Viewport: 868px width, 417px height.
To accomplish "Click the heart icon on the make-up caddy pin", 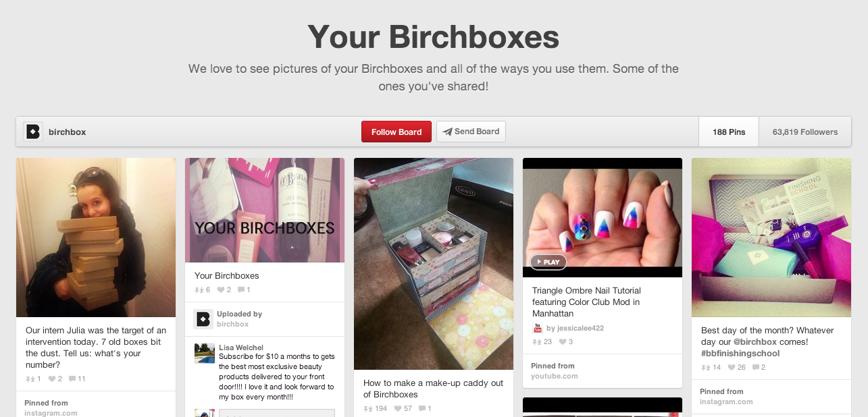I will pos(398,408).
